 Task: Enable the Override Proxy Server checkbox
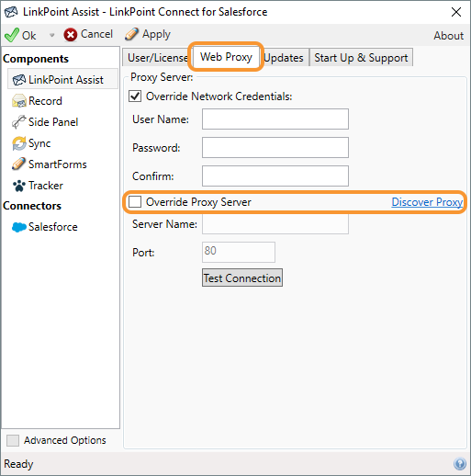click(x=135, y=202)
